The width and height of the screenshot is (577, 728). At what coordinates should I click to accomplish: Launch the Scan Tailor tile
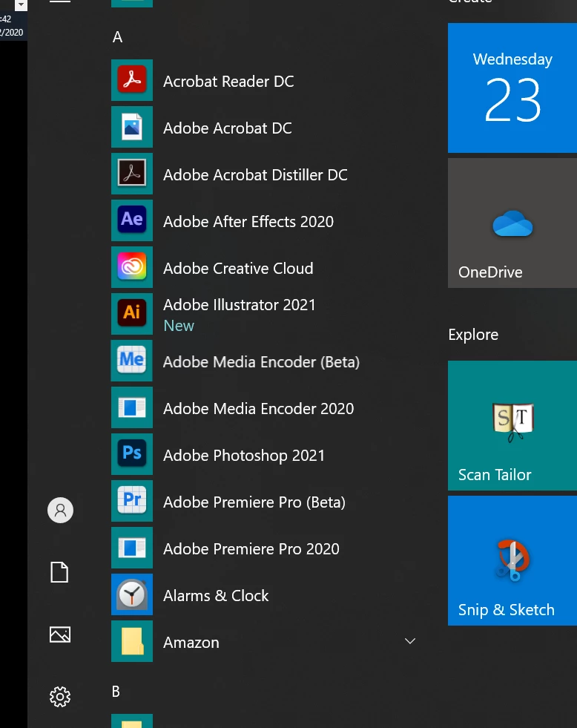coord(512,425)
